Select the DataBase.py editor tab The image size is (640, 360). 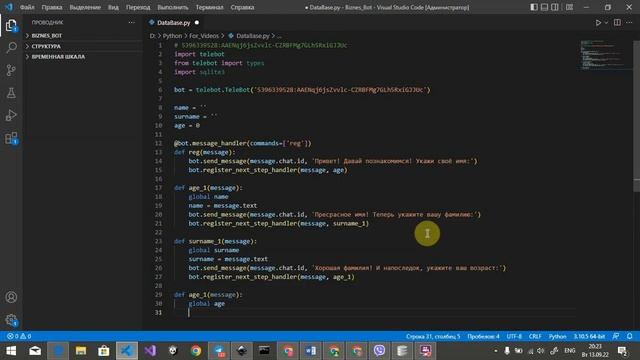173,22
